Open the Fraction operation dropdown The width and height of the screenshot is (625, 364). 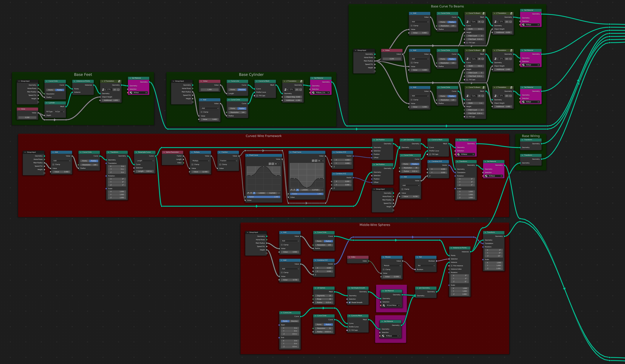[228, 161]
